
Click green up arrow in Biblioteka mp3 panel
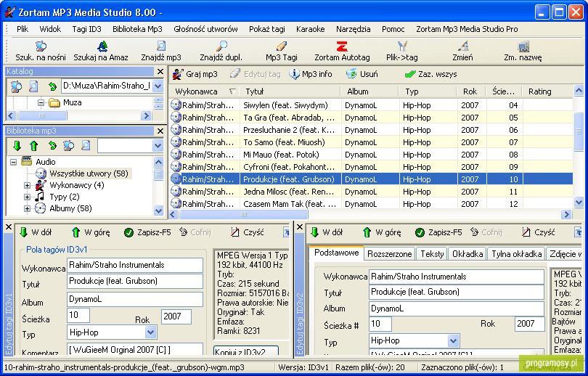(33, 145)
